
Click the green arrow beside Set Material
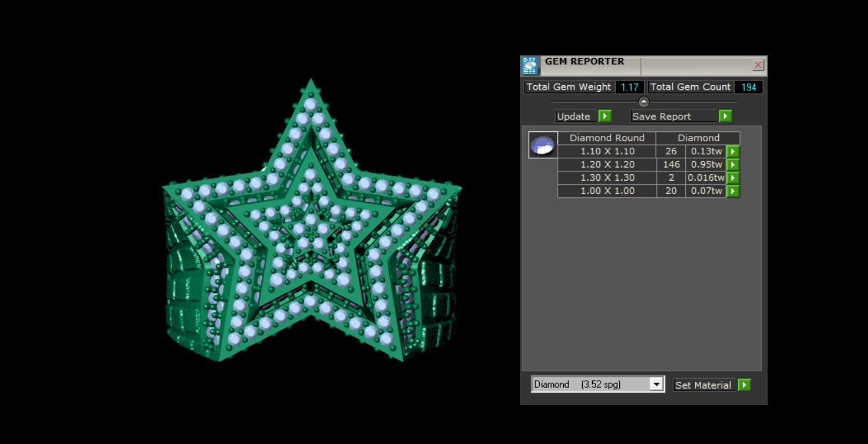pyautogui.click(x=744, y=385)
